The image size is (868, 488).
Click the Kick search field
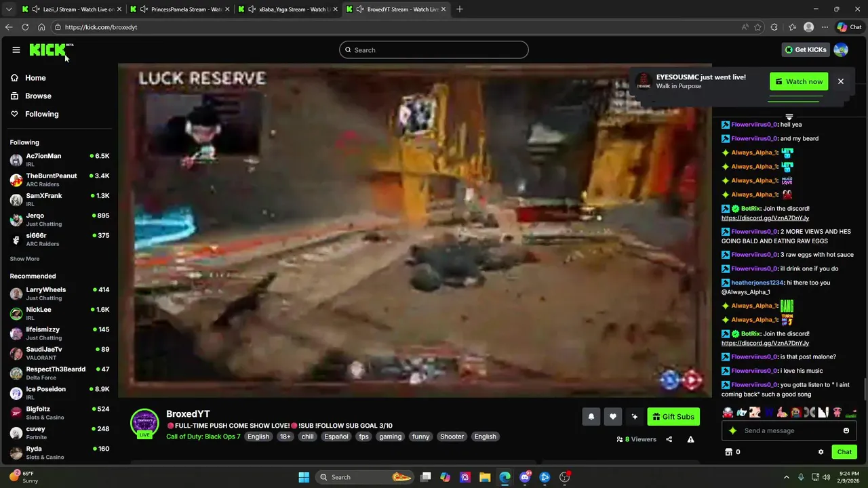[434, 49]
